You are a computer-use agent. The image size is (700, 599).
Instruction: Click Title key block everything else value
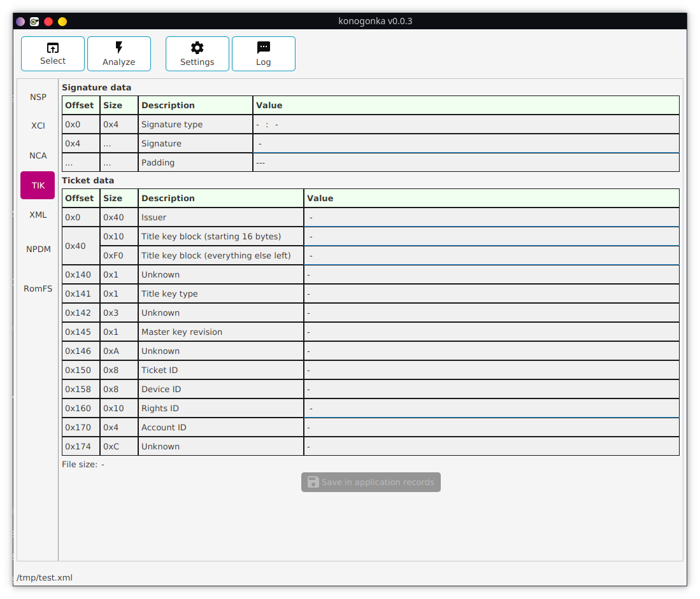tap(491, 255)
